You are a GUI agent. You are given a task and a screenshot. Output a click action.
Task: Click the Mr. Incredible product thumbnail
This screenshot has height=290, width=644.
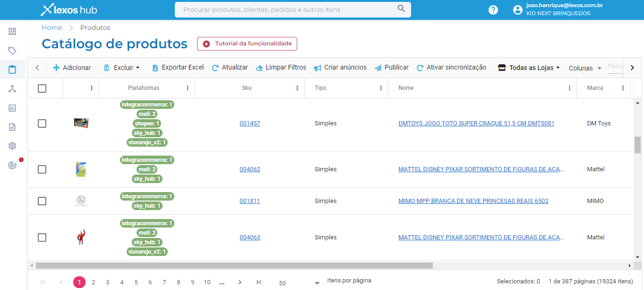click(80, 237)
